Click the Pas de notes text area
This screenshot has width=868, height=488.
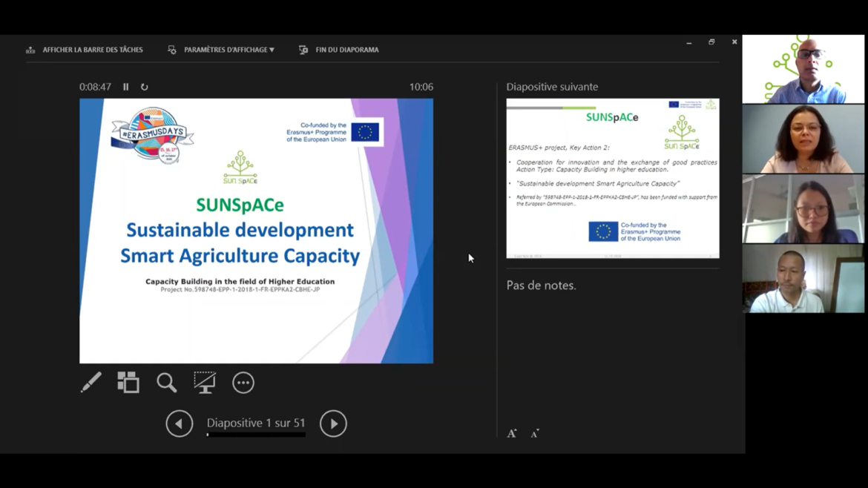(x=542, y=286)
